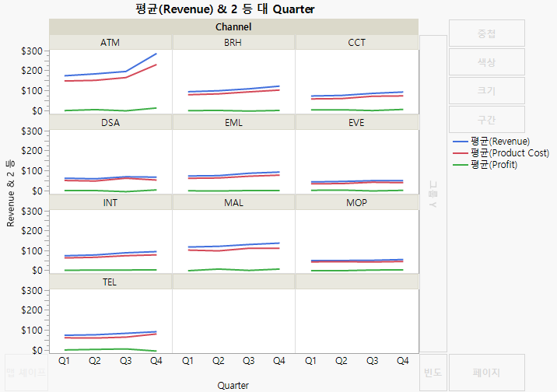The height and width of the screenshot is (392, 557).
Task: Select the ATM panel header
Action: (110, 43)
